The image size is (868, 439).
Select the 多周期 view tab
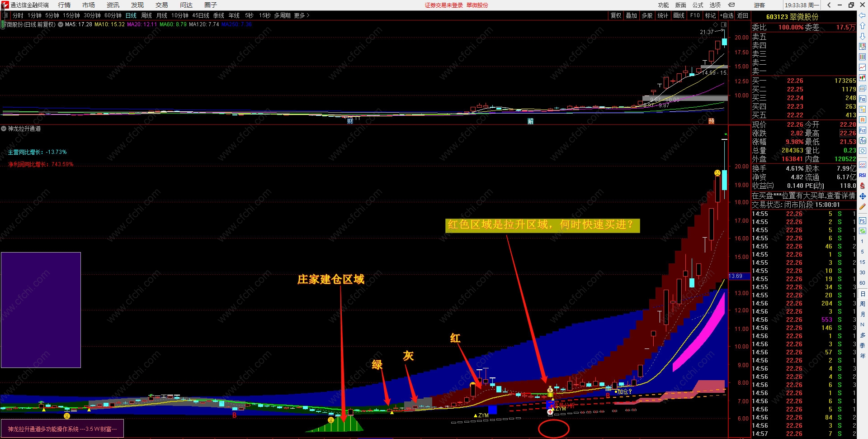(282, 15)
